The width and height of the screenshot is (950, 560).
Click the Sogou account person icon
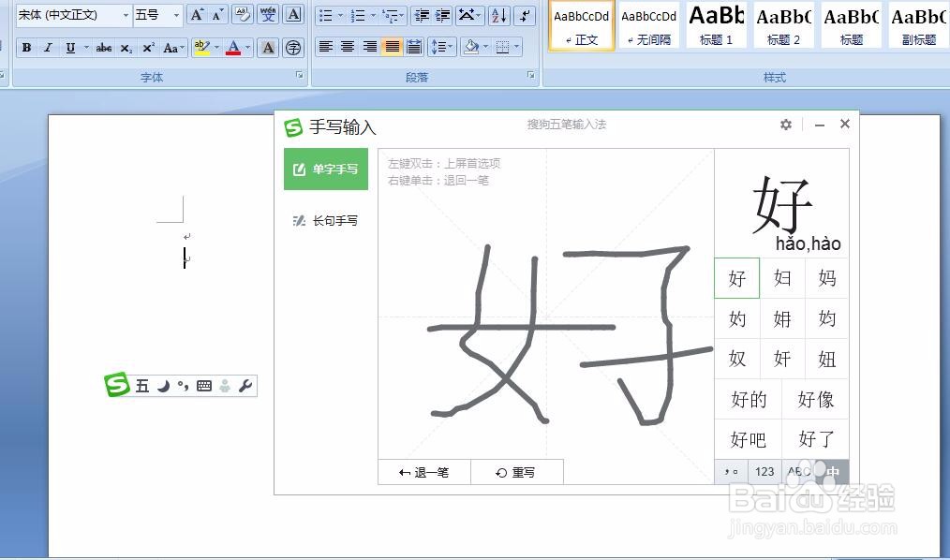pyautogui.click(x=223, y=385)
